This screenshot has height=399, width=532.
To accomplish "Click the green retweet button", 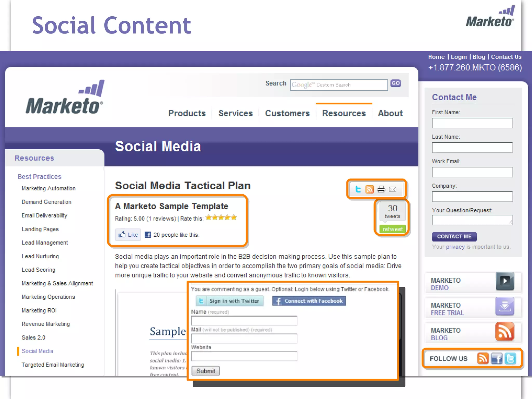I will click(393, 229).
